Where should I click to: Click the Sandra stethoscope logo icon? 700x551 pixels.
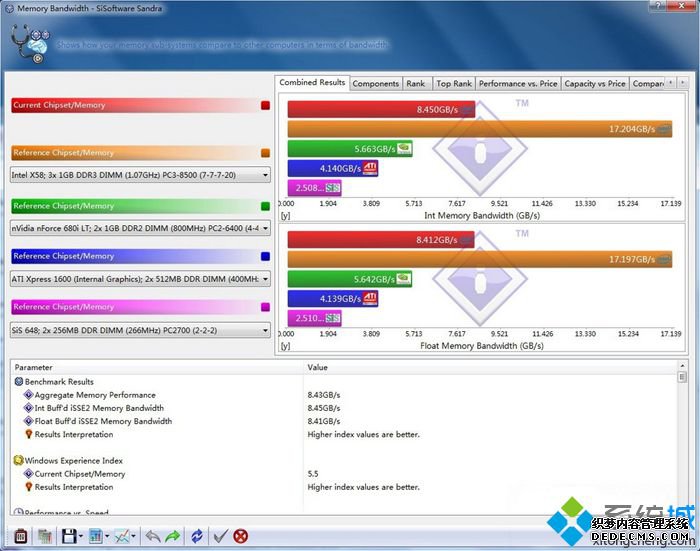30,43
